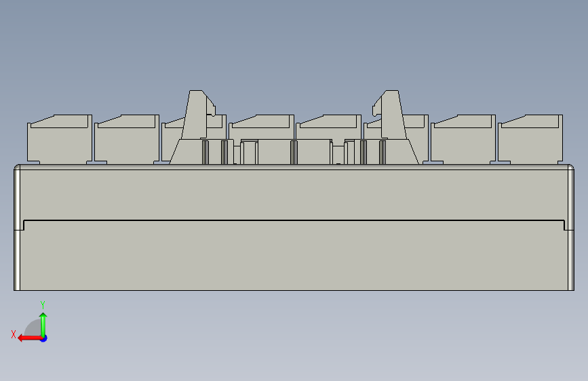Select the large base housing of the model

point(294,227)
